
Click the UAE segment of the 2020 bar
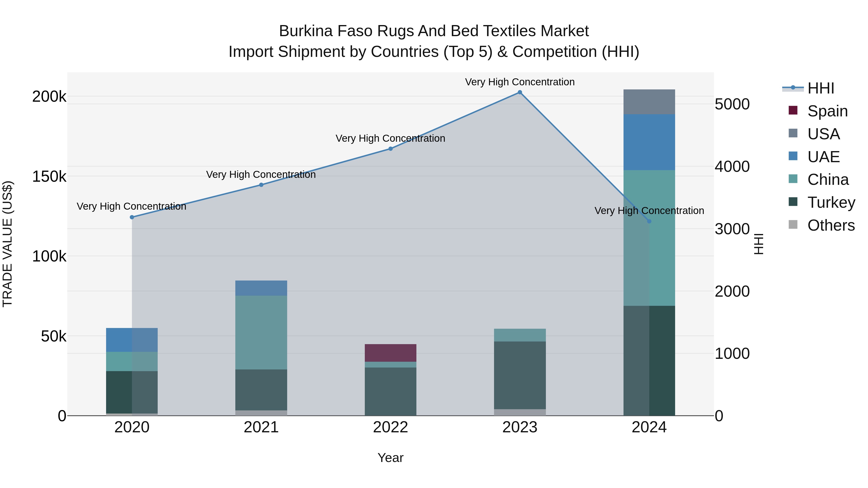(x=132, y=340)
